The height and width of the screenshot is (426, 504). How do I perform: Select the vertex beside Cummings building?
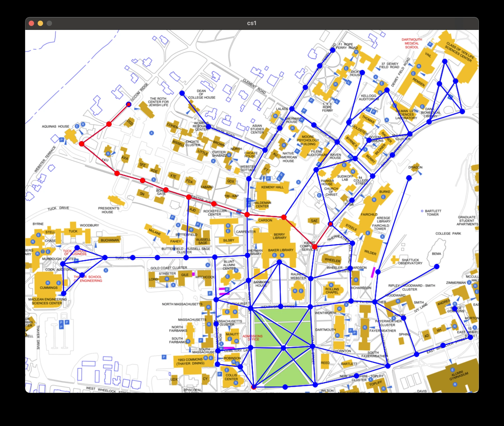64,293
